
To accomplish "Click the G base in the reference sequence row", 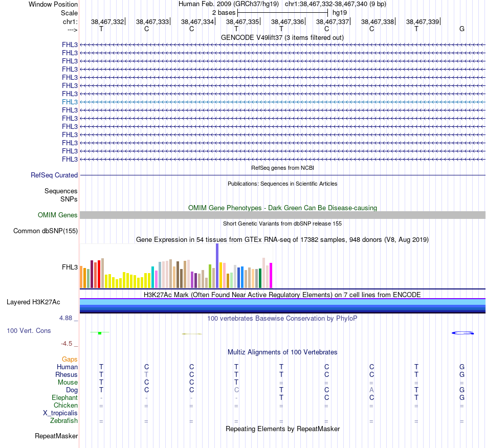I will coord(462,29).
